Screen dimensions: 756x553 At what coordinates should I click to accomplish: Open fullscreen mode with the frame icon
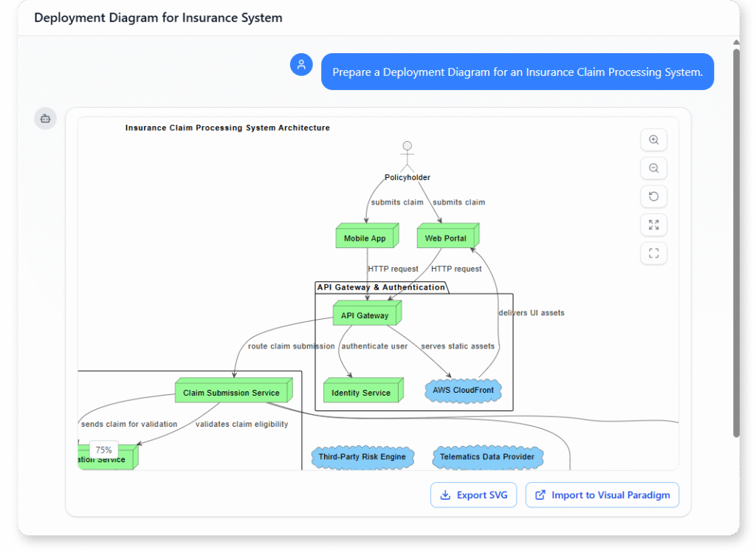pos(653,253)
